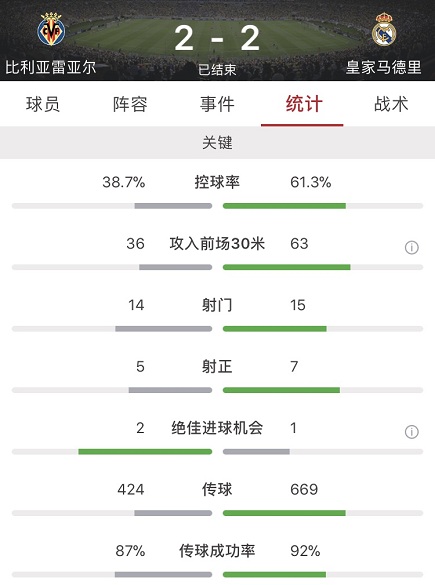The width and height of the screenshot is (435, 585).
Task: Switch to the 球员 tab
Action: pos(43,104)
